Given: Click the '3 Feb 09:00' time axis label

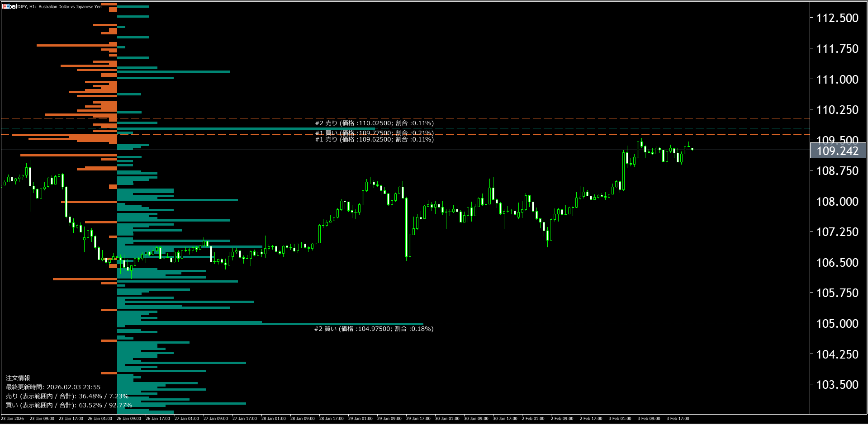Looking at the screenshot, I should pos(649,419).
